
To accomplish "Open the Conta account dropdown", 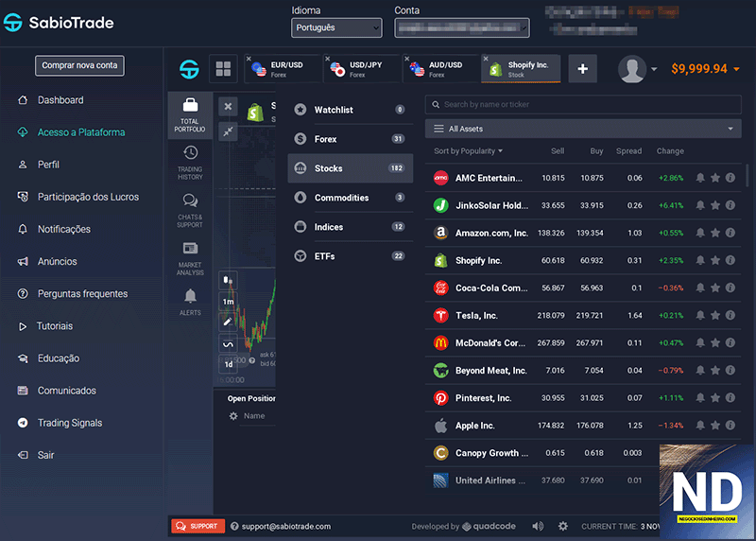I will coord(462,27).
